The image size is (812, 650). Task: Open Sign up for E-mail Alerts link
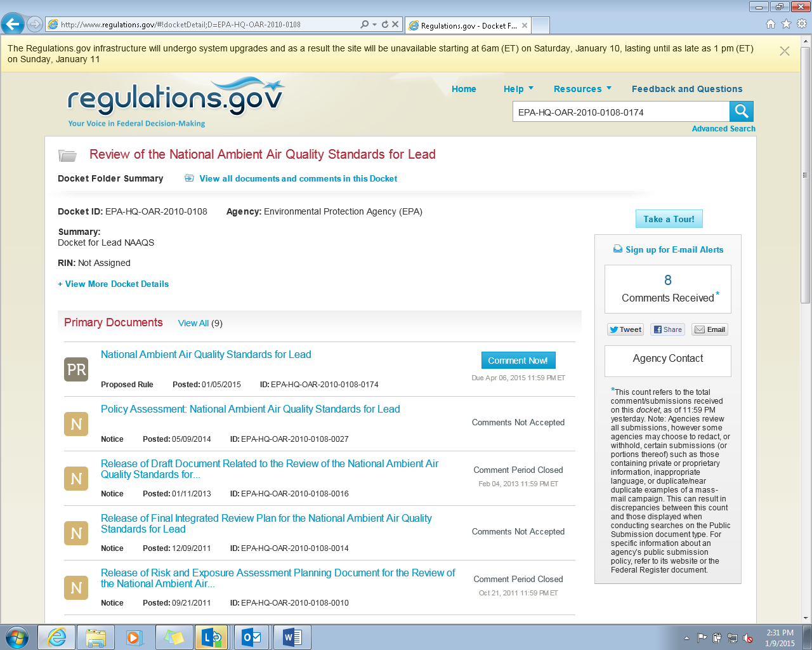click(x=674, y=249)
